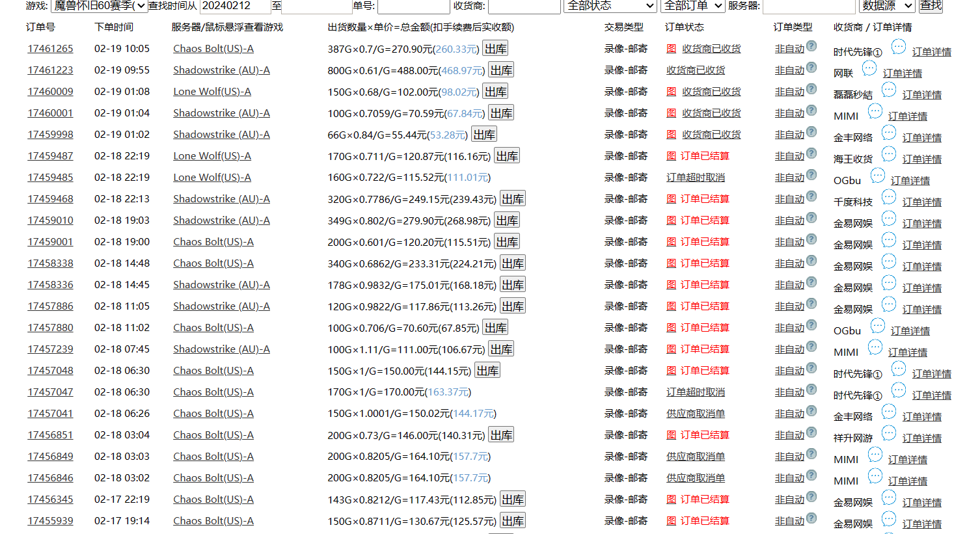Viewport: 980px width, 534px height.
Task: Click the question mark icon beside first row 非自动
Action: coord(810,44)
